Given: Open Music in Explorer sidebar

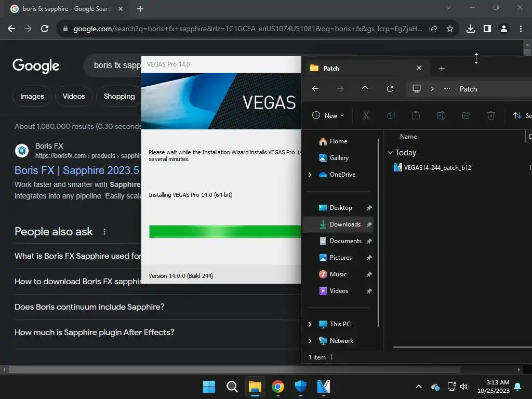Looking at the screenshot, I should pos(338,274).
